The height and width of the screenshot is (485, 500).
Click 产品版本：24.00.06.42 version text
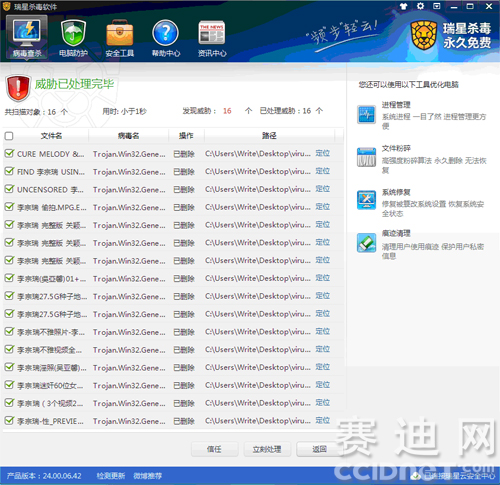click(x=44, y=476)
